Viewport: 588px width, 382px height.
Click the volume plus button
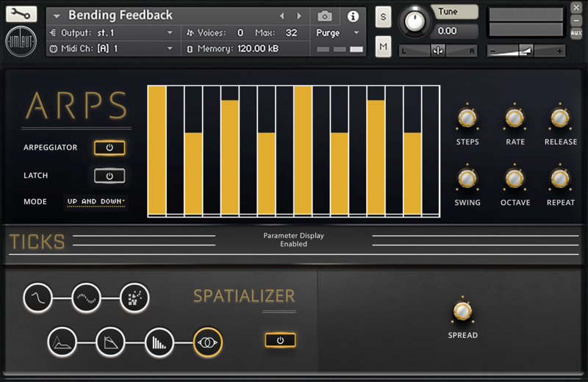coord(559,51)
